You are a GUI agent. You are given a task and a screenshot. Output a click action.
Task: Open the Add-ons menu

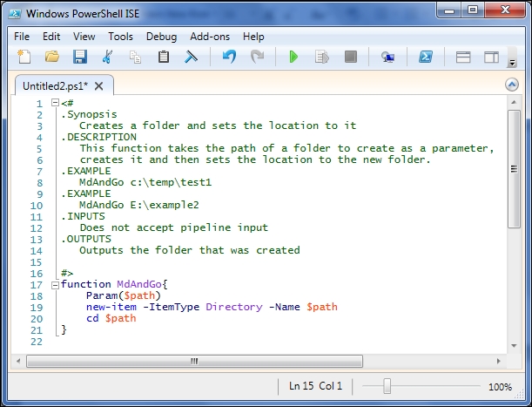pos(210,37)
